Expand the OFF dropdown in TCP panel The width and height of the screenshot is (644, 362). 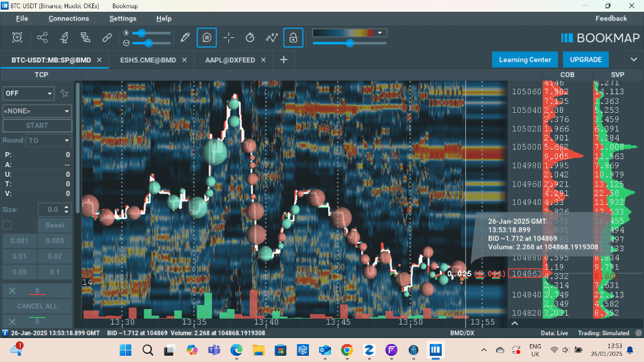click(28, 94)
